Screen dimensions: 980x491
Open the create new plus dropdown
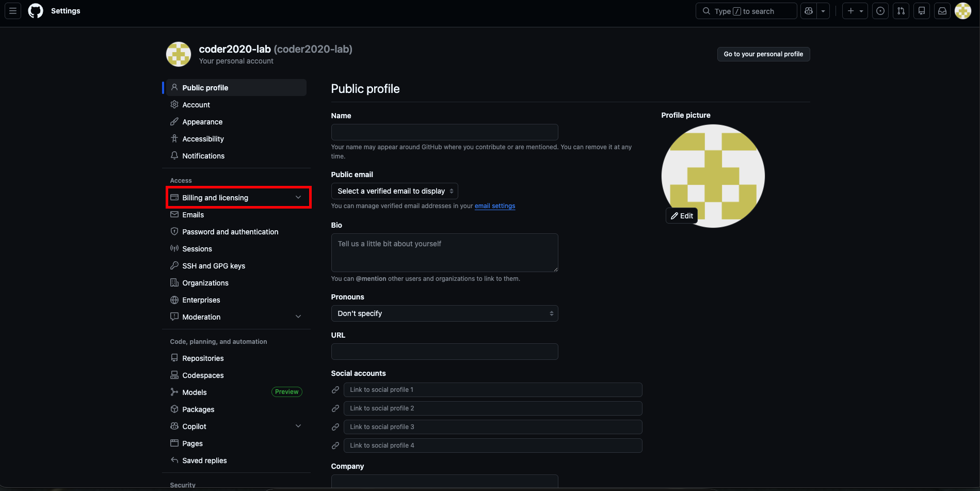[x=855, y=11]
